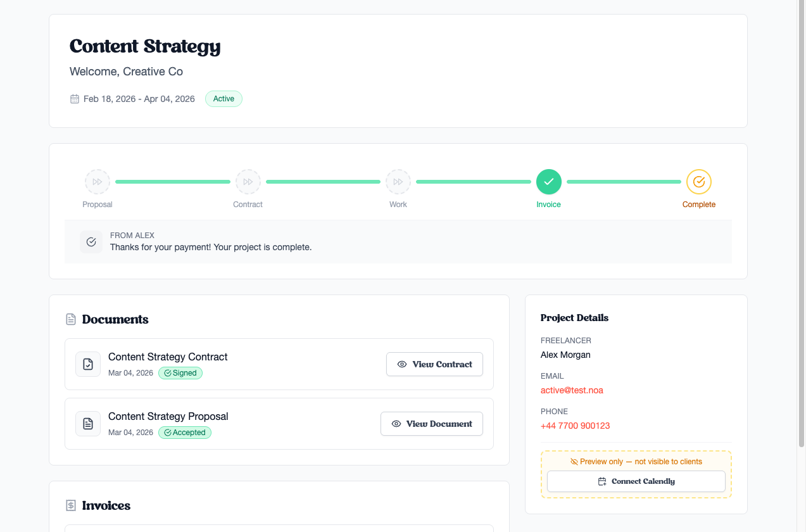Select the green Invoice checkmark step
Viewport: 806px width, 532px height.
548,182
